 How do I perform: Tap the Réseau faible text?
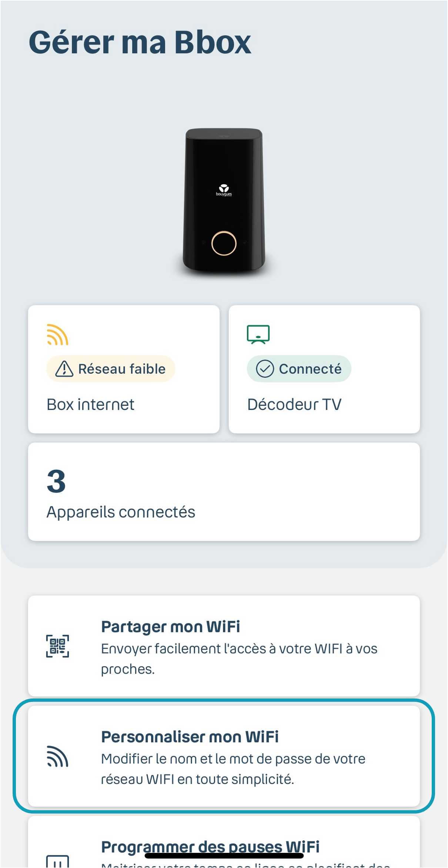pyautogui.click(x=122, y=369)
